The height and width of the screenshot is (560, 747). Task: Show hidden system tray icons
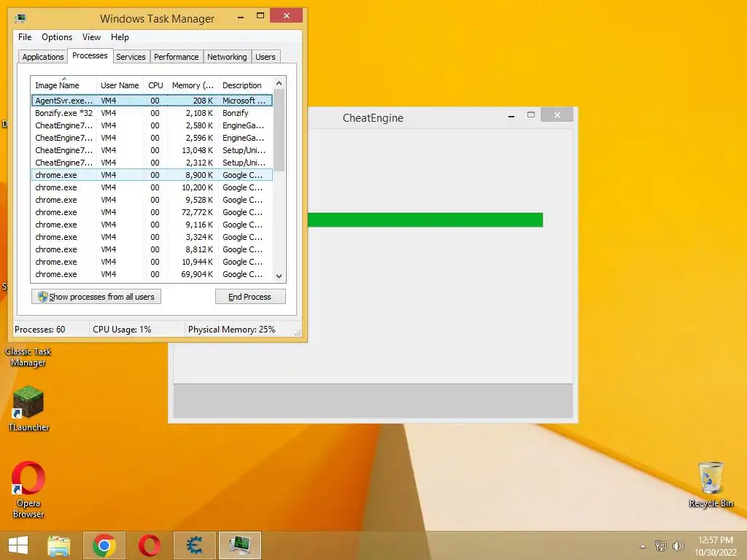(x=643, y=545)
